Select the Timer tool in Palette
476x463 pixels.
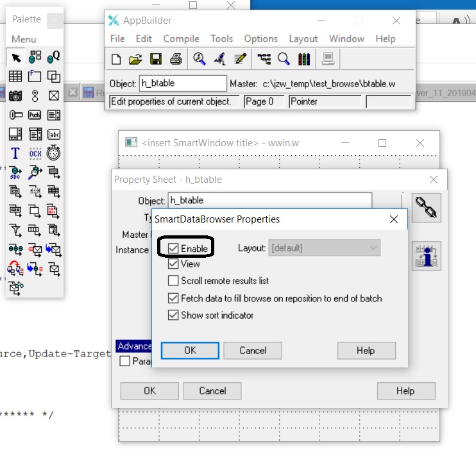[x=54, y=153]
